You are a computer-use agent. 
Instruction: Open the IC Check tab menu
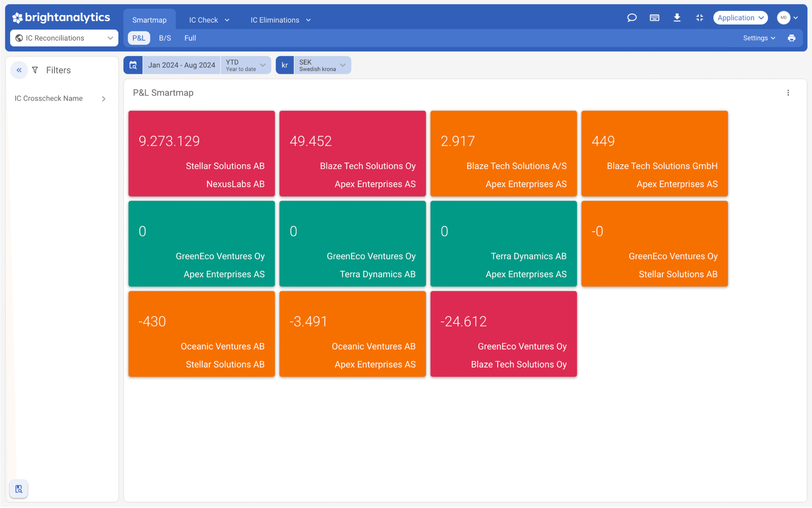(209, 20)
